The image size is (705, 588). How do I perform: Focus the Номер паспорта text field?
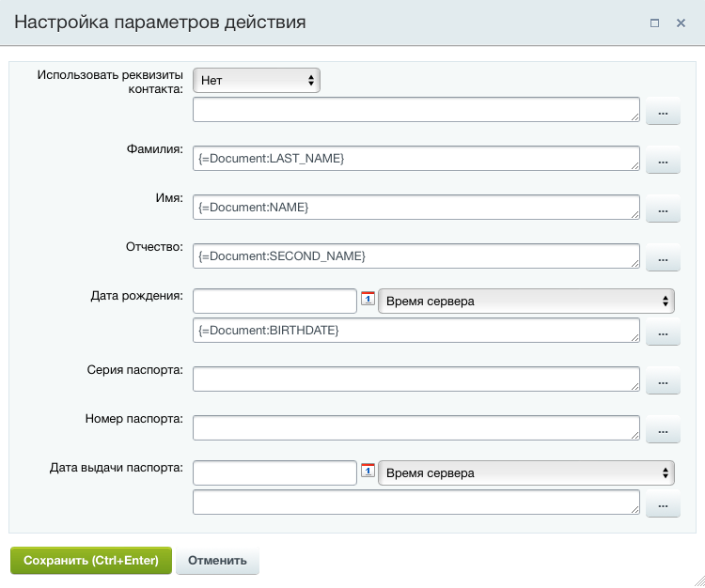tap(415, 427)
